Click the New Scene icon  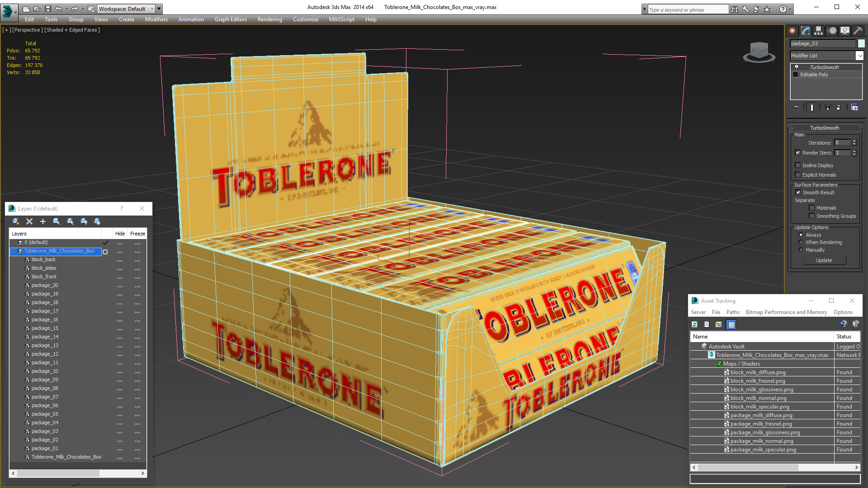coord(26,9)
